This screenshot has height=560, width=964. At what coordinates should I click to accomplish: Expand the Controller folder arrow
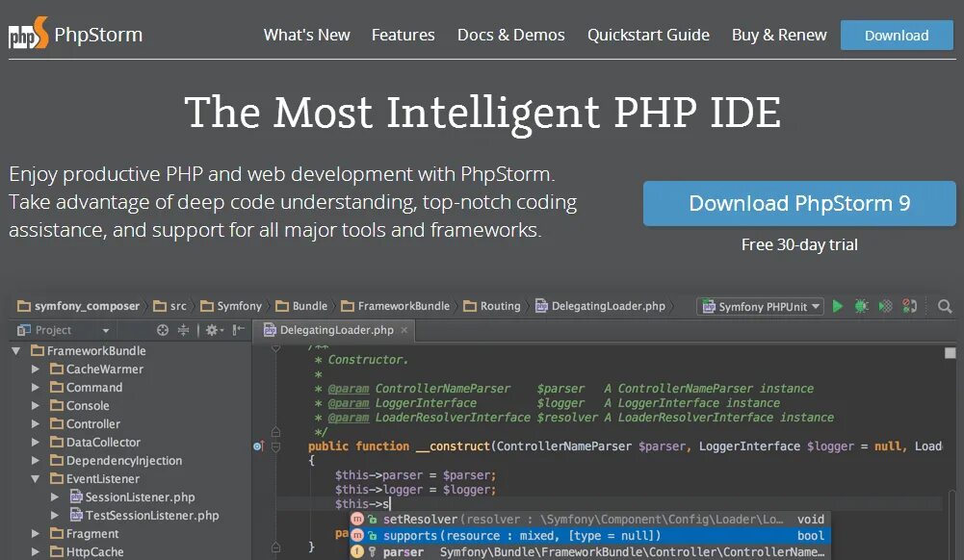pos(36,423)
